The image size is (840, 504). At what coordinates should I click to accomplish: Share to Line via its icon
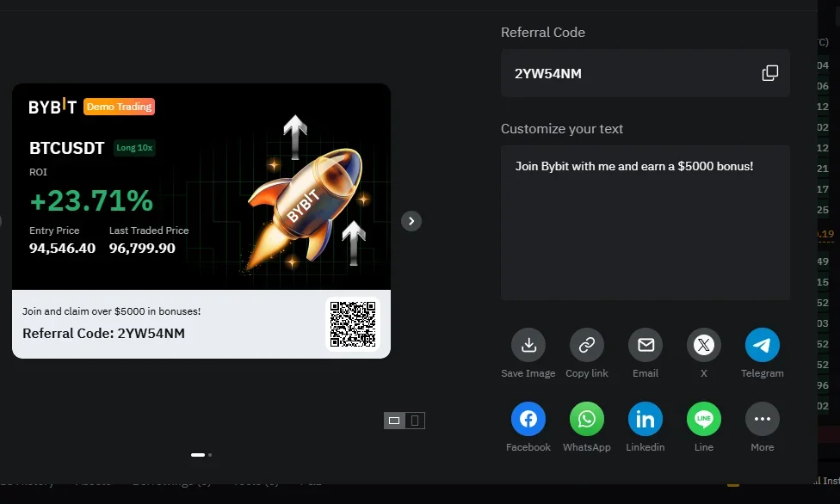click(704, 419)
